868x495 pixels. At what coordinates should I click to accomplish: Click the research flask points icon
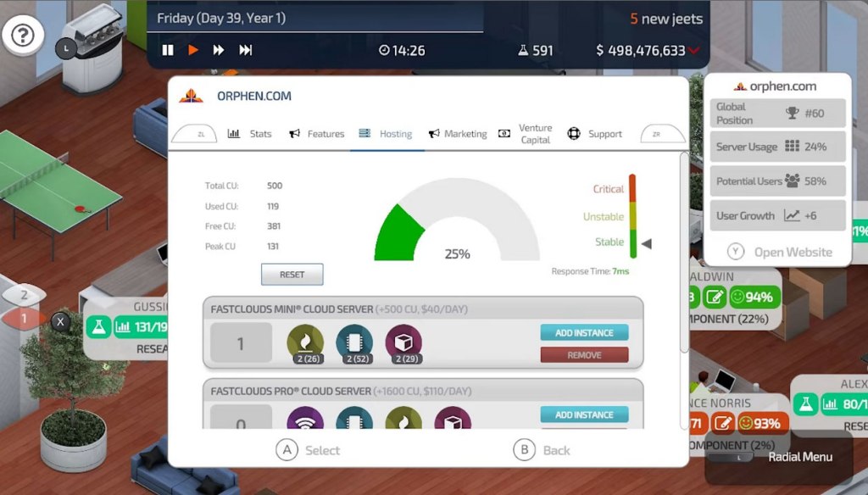[523, 51]
